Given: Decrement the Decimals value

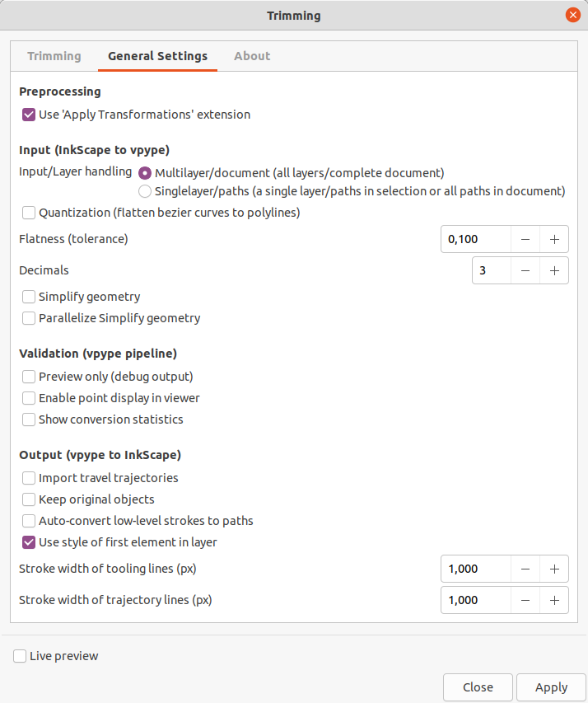Looking at the screenshot, I should [x=525, y=271].
